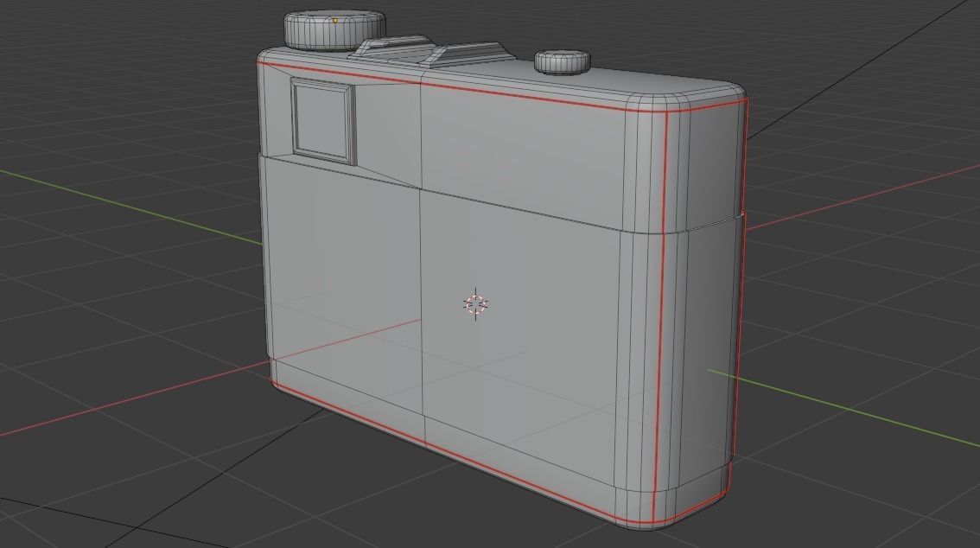Select the square viewfinder window face
This screenshot has height=548, width=980.
[321, 119]
